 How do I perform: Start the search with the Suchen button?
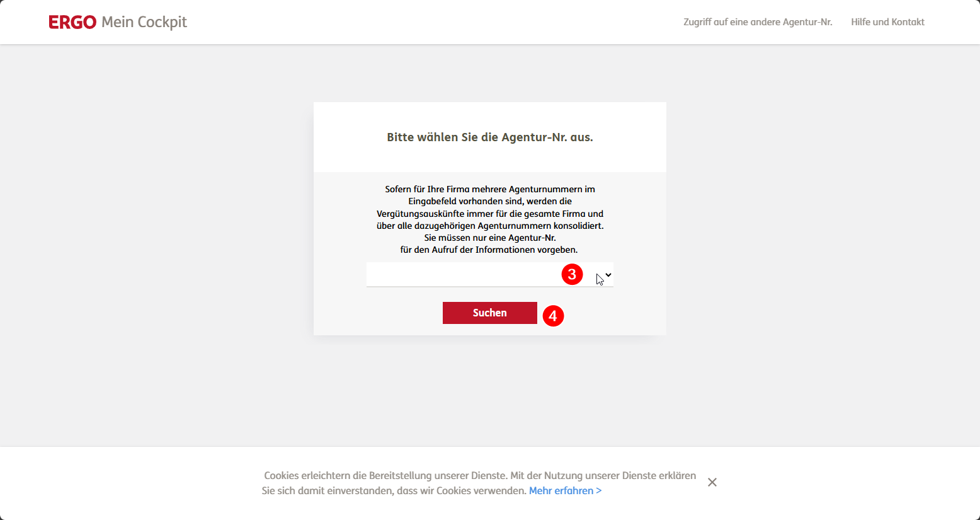coord(490,313)
